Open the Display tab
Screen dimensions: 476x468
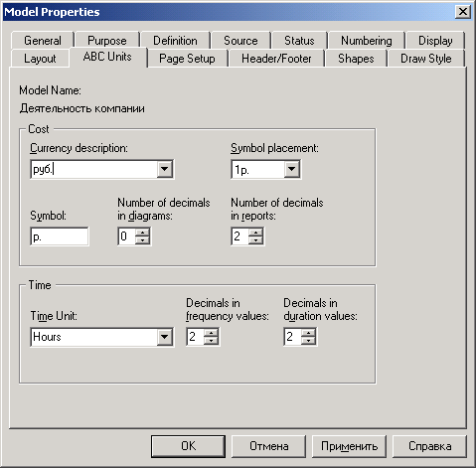pos(435,41)
